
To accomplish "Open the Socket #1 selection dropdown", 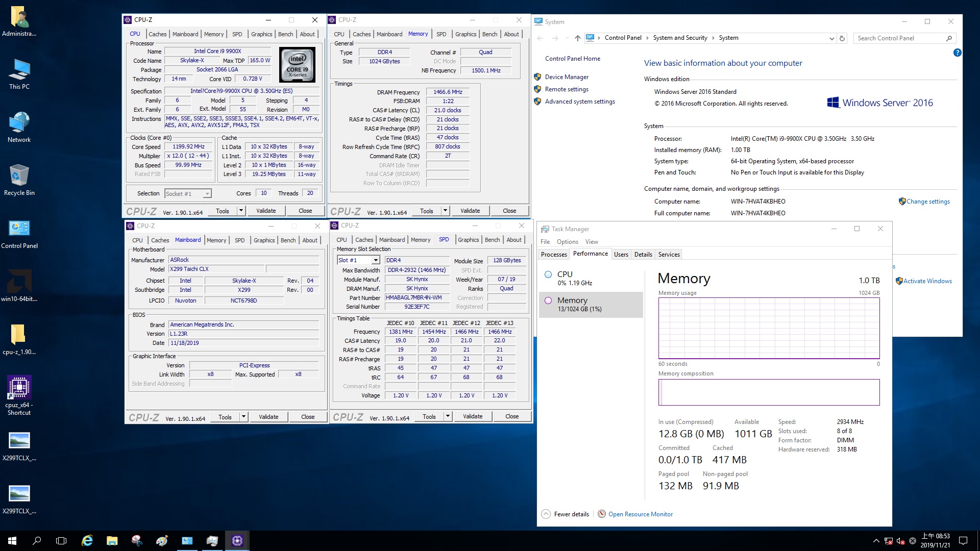I will pyautogui.click(x=207, y=194).
